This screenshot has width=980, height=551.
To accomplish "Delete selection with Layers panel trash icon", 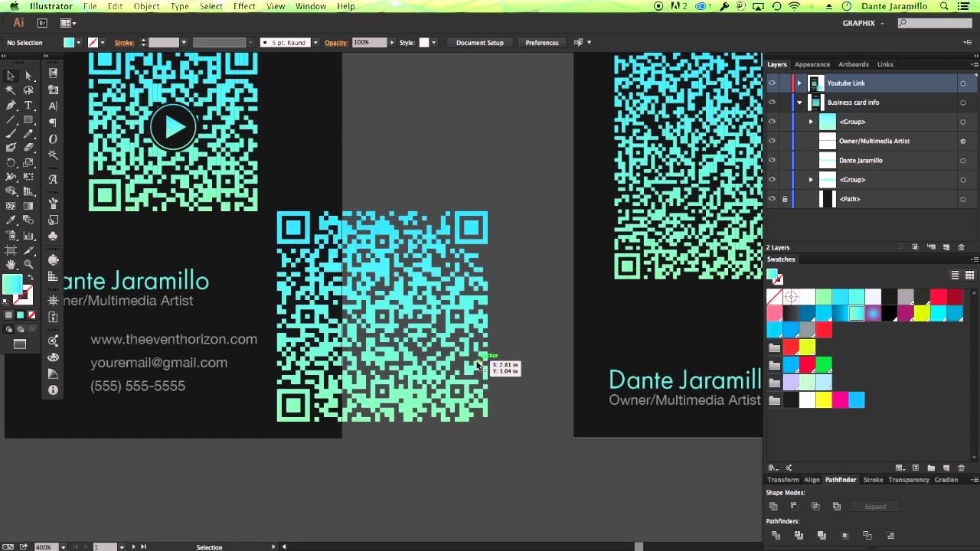I will (962, 247).
